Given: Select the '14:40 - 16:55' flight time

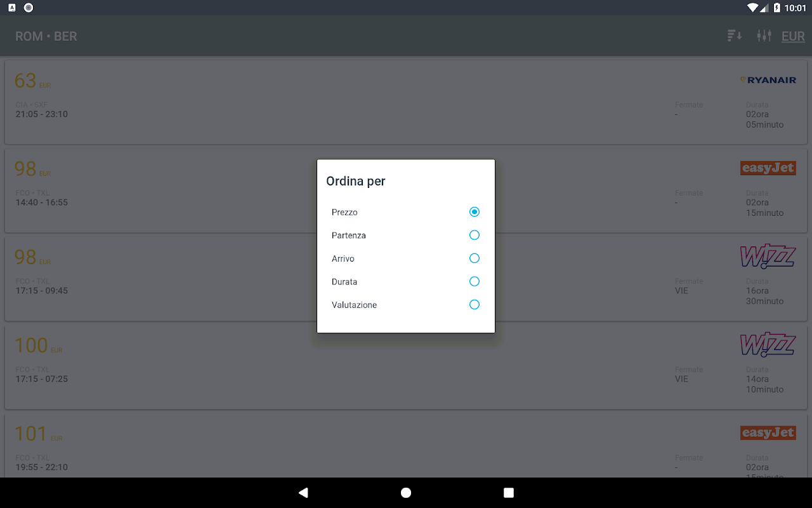Looking at the screenshot, I should [42, 203].
